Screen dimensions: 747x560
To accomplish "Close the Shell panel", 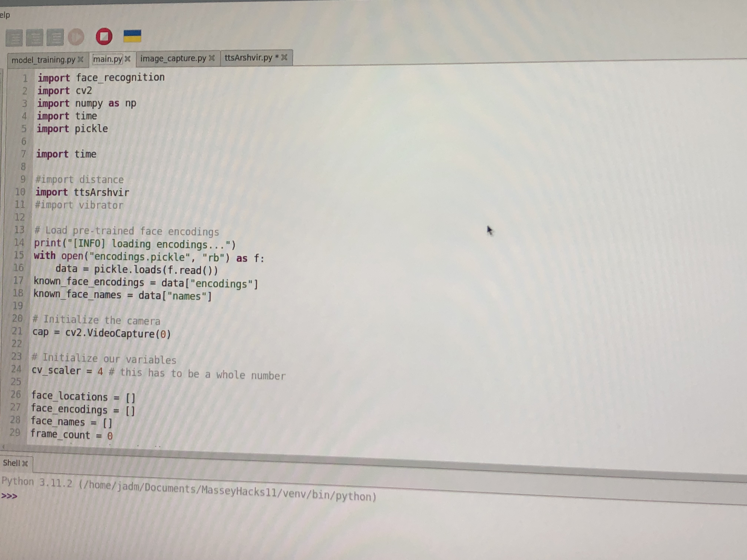I will [x=25, y=464].
